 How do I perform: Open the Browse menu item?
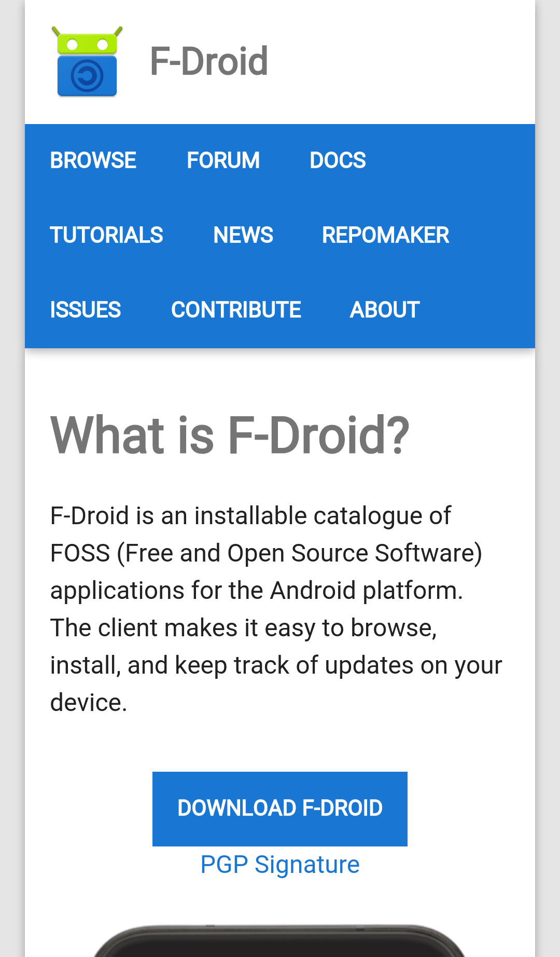click(93, 160)
